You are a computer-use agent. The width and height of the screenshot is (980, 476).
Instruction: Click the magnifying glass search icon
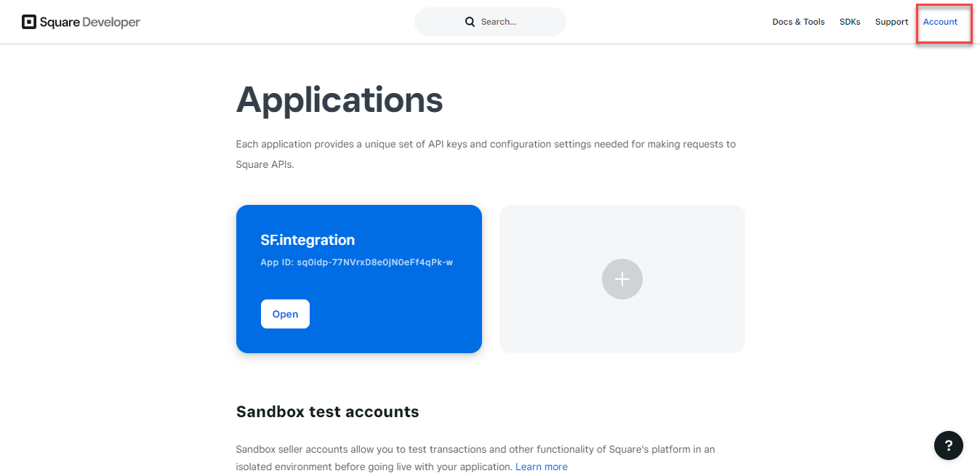click(470, 22)
